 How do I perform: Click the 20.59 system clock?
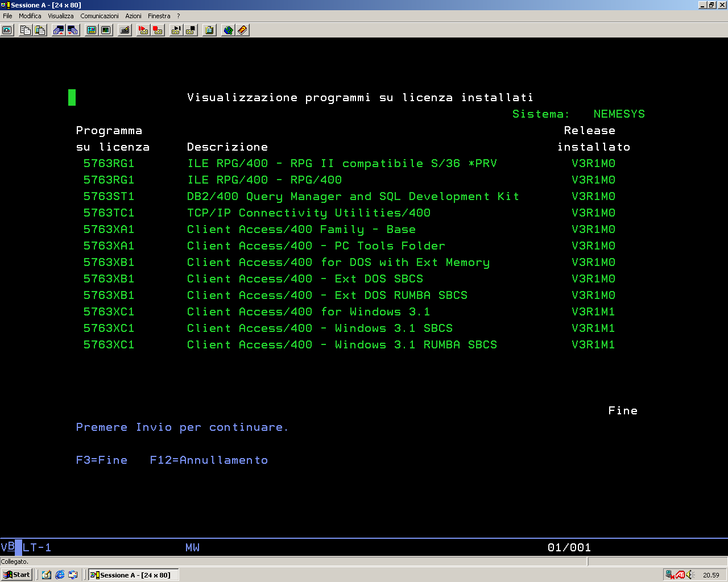711,575
